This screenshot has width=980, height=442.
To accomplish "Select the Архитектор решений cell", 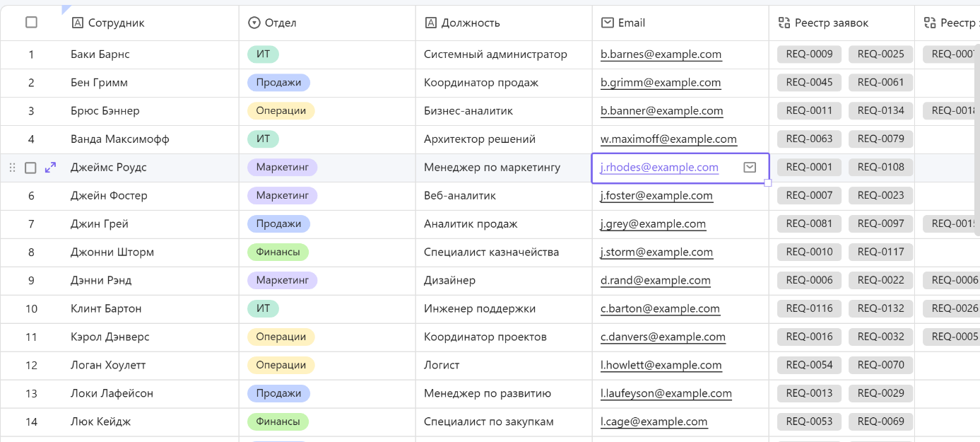I will (x=504, y=139).
